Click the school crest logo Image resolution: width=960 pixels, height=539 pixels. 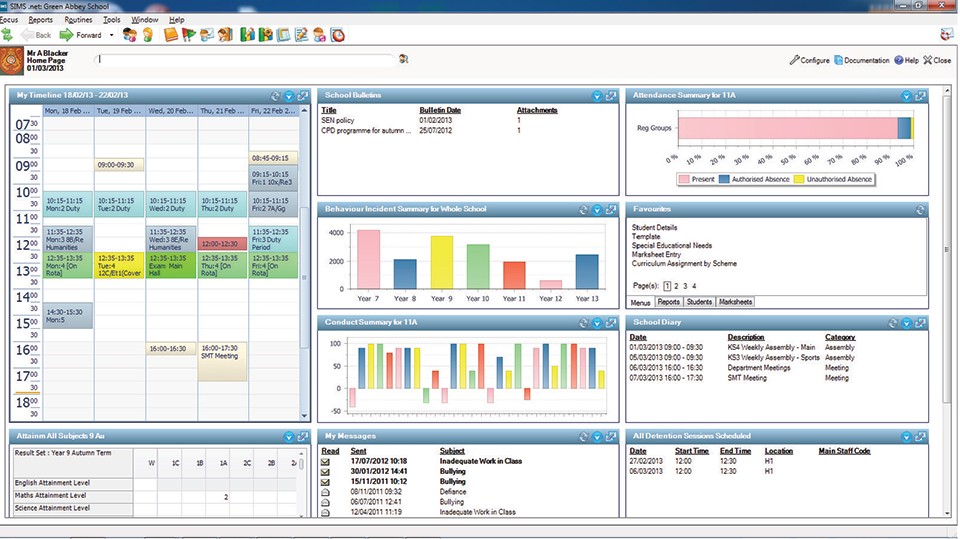12,61
